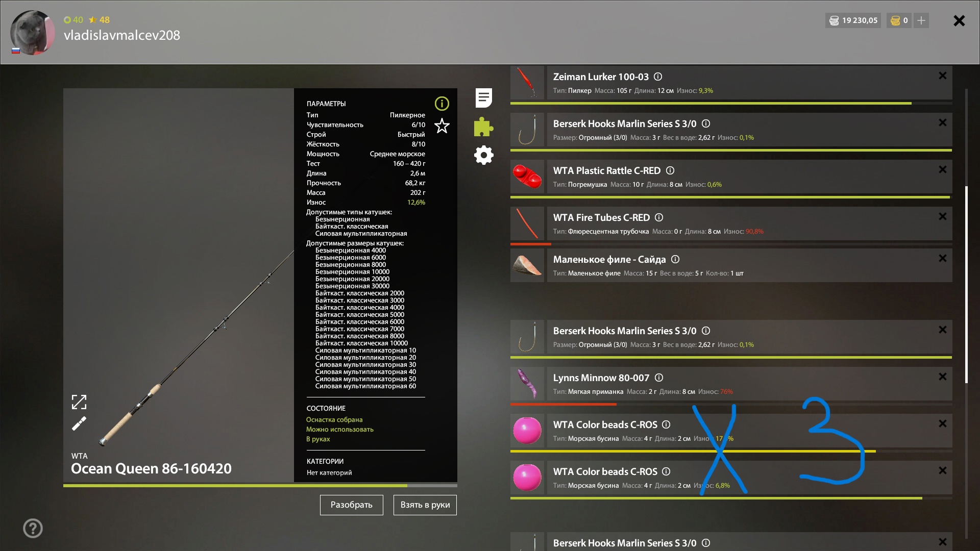Open the white gear settings icon
This screenshot has width=980, height=551.
tap(483, 155)
